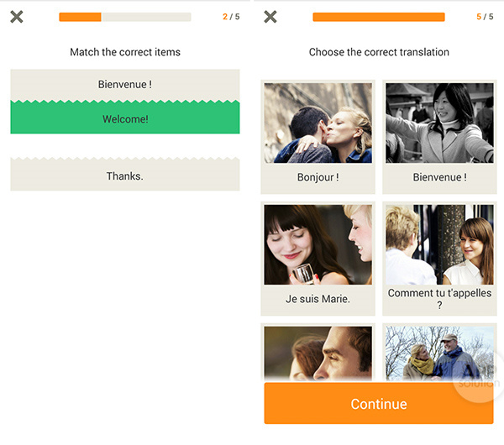Click the '2 / 5' step counter
The height and width of the screenshot is (445, 504).
click(x=231, y=17)
